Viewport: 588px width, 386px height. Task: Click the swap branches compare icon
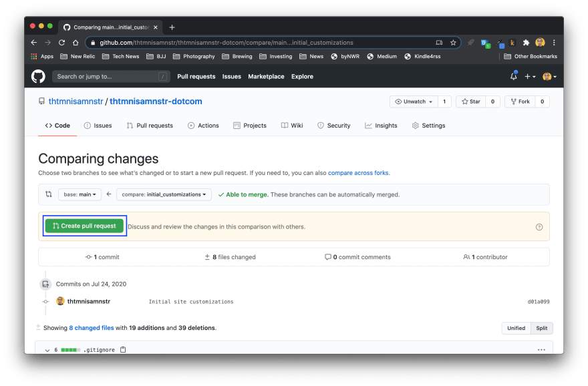48,194
